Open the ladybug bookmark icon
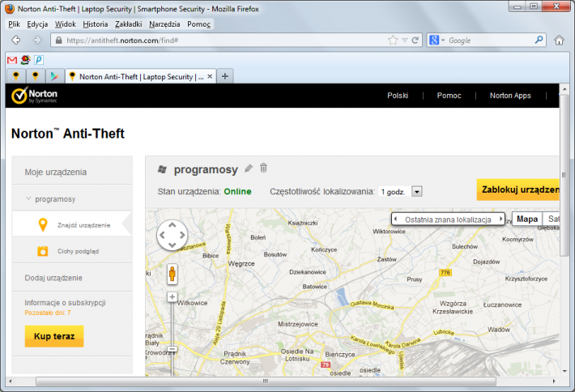575x392 pixels. tap(25, 59)
